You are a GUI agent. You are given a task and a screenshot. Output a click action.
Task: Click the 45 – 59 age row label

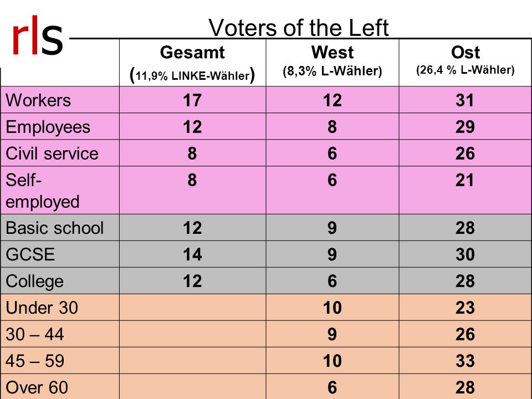tap(34, 361)
